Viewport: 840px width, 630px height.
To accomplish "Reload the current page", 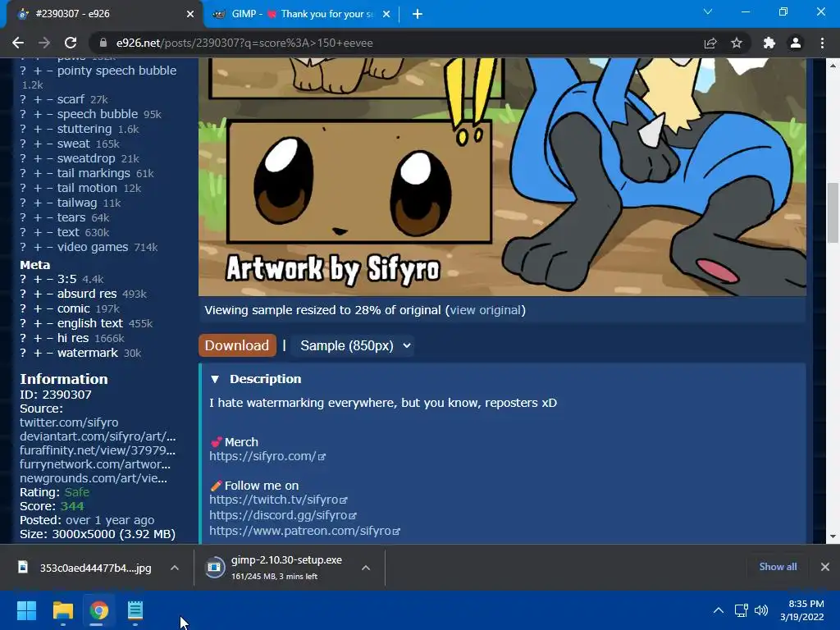I will point(71,43).
